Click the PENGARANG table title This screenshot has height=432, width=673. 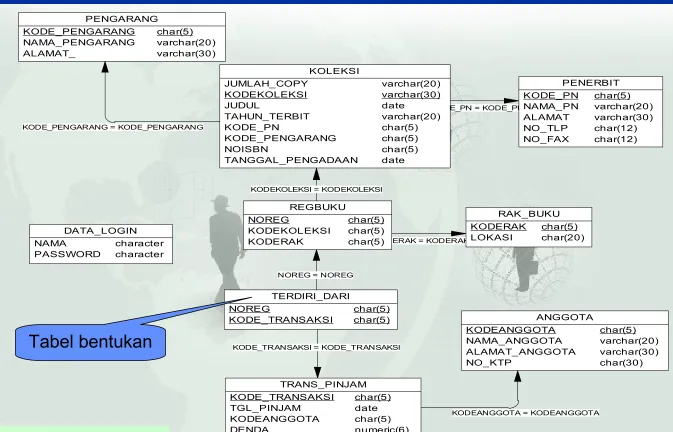[x=121, y=19]
